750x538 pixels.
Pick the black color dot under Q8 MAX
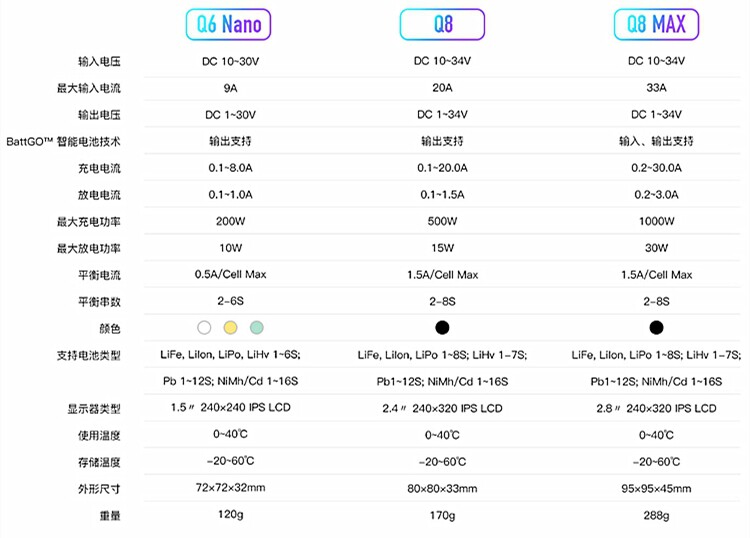pyautogui.click(x=656, y=328)
